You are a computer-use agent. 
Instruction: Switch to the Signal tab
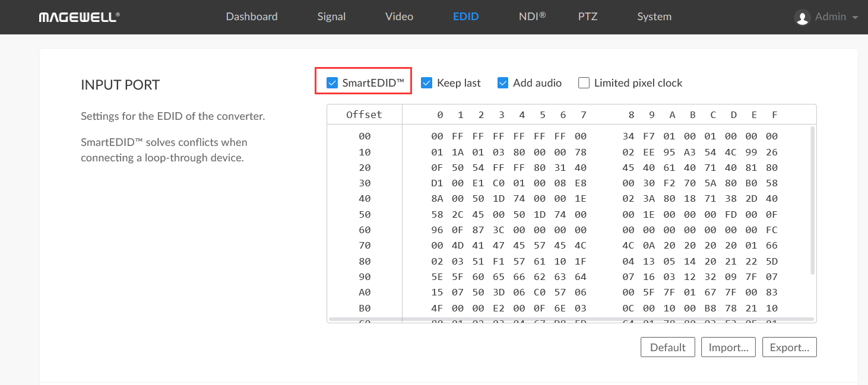click(331, 17)
